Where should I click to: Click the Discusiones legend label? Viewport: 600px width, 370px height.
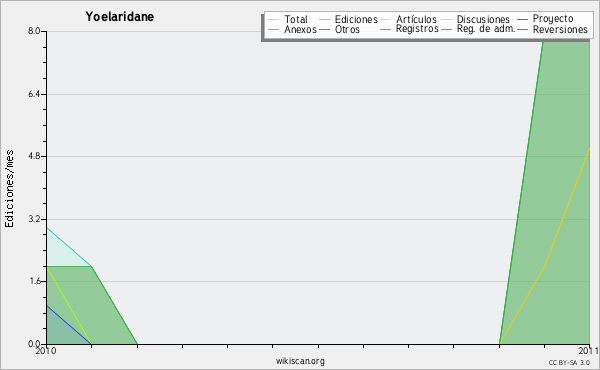point(483,19)
